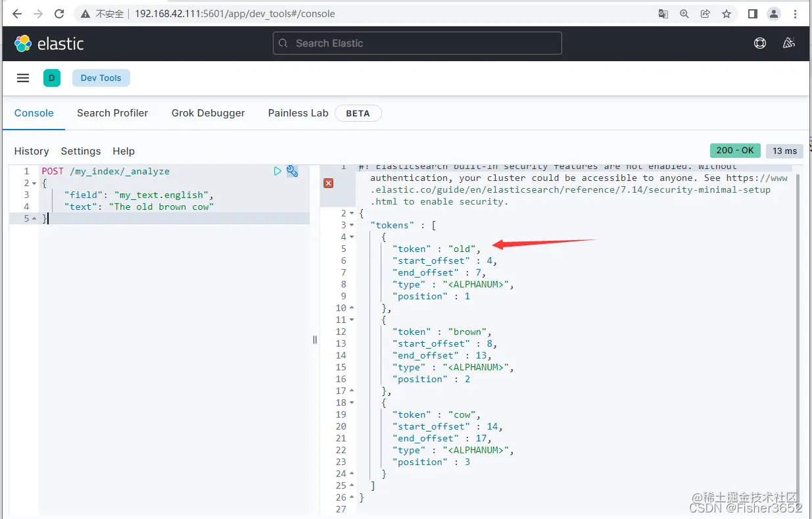Viewport: 812px width, 519px height.
Task: Toggle fold arrow at output line 10
Action: point(352,309)
